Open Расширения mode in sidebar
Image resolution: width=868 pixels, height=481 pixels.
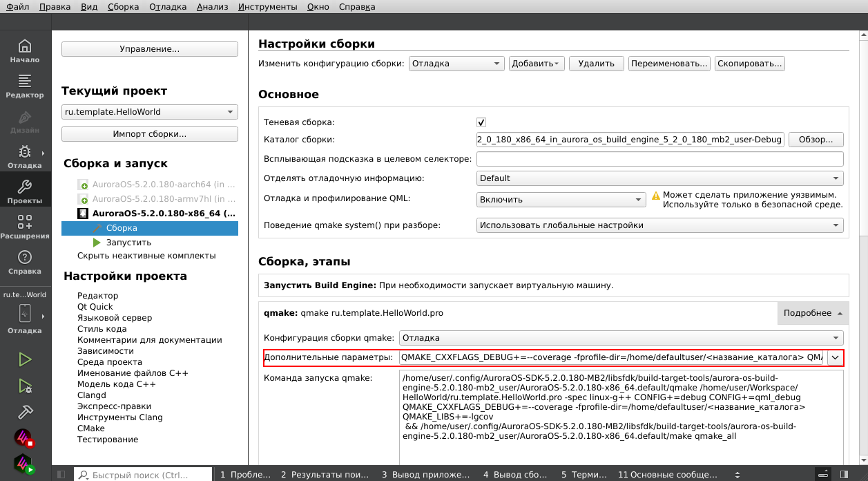click(x=25, y=227)
